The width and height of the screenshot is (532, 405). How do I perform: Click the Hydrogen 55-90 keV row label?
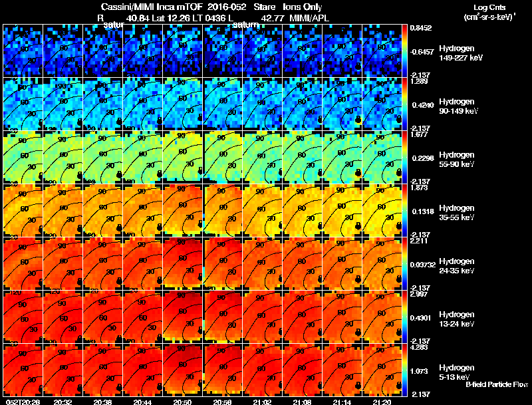tap(457, 160)
